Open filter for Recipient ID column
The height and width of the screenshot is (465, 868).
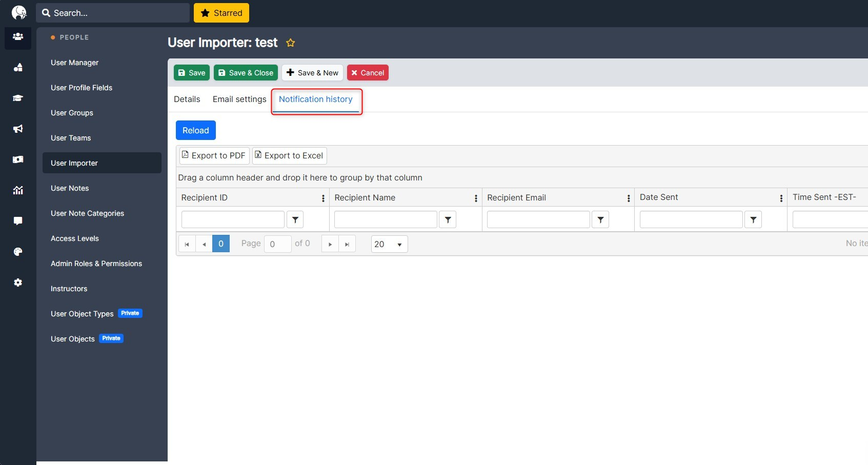pos(295,219)
